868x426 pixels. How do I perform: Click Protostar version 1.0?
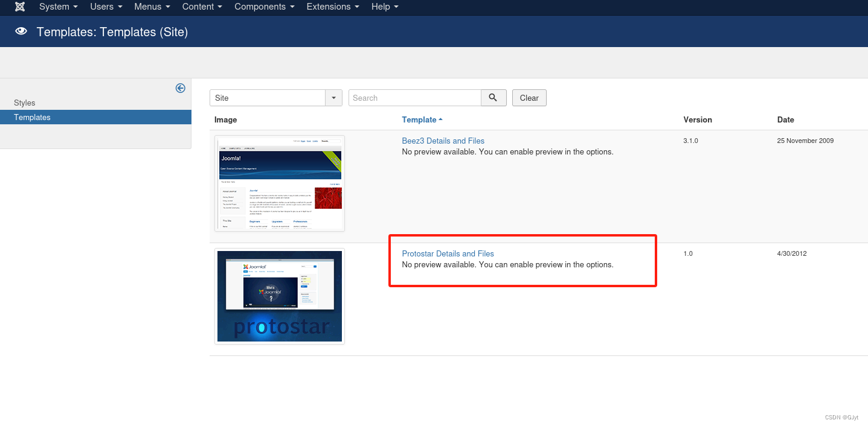coord(688,253)
